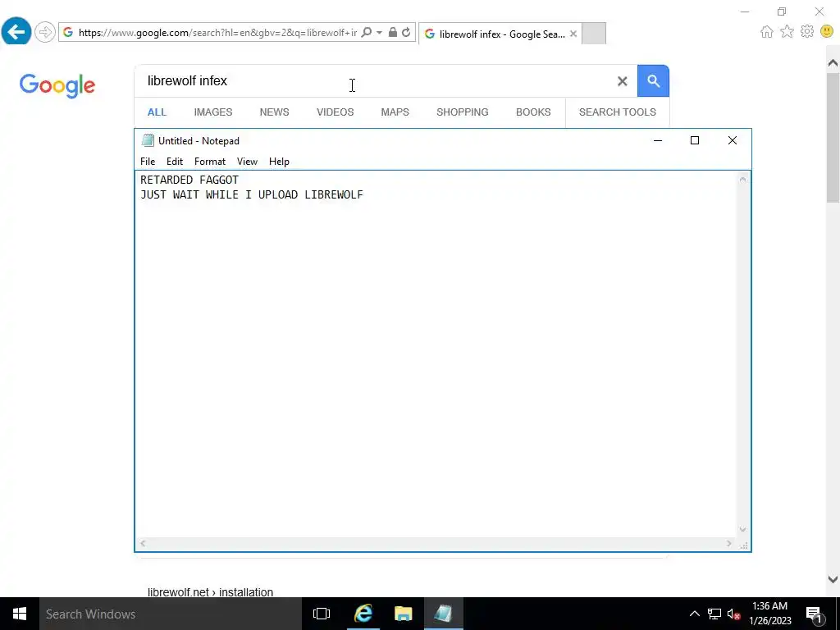Clear the Google search box with X

tap(622, 81)
